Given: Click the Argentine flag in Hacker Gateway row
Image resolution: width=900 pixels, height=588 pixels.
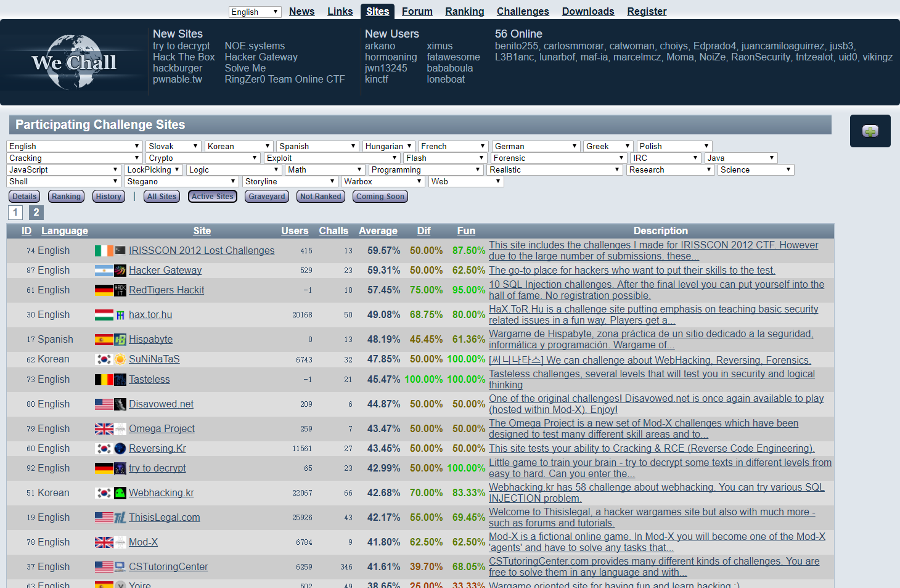Looking at the screenshot, I should pos(104,270).
